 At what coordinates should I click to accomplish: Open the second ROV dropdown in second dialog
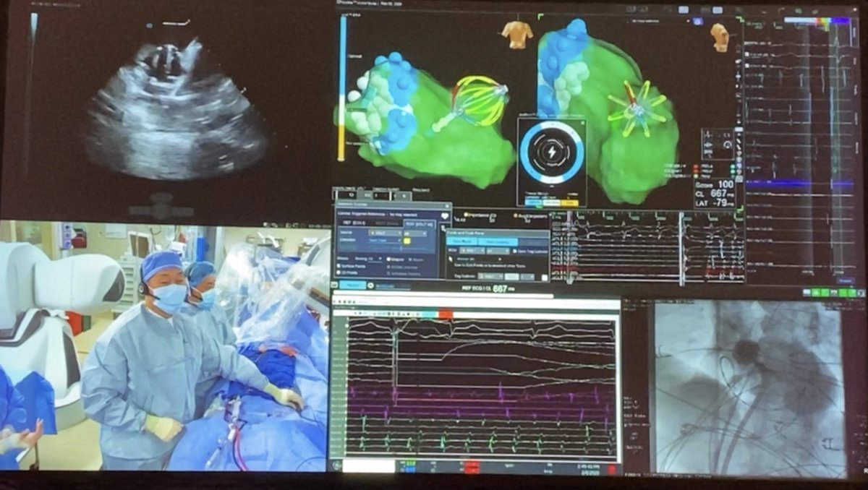pos(498,251)
